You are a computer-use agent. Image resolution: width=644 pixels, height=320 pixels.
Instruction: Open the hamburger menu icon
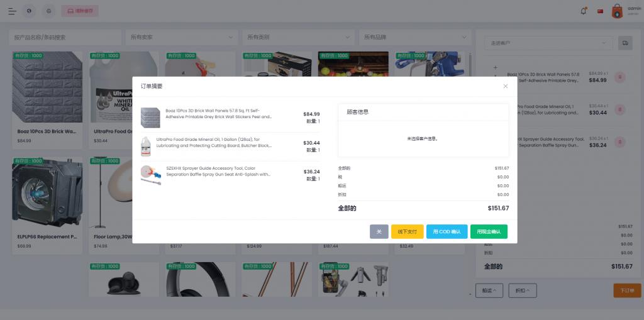12,11
